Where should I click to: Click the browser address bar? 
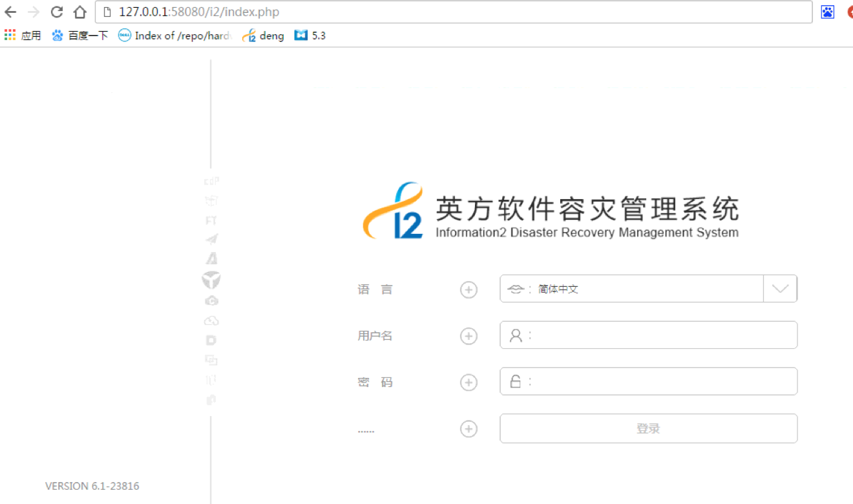tap(452, 12)
